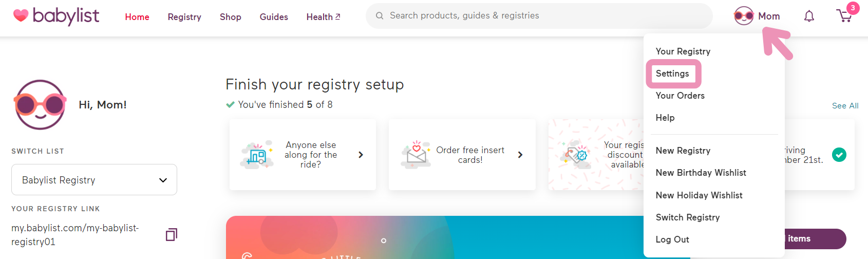The image size is (868, 259).
Task: Go to the Shop tab
Action: [231, 17]
